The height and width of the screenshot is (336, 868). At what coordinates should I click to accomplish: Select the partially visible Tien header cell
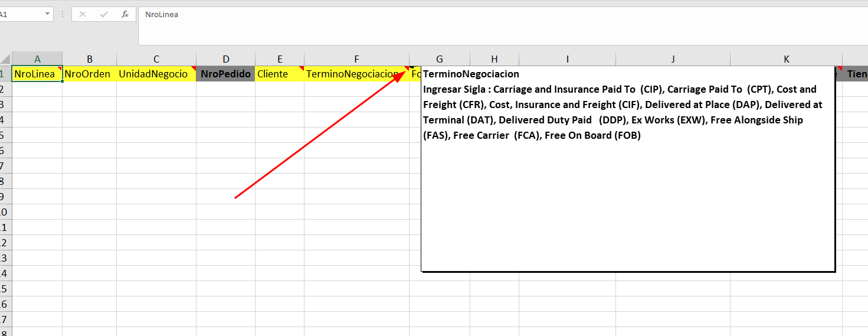(x=856, y=74)
